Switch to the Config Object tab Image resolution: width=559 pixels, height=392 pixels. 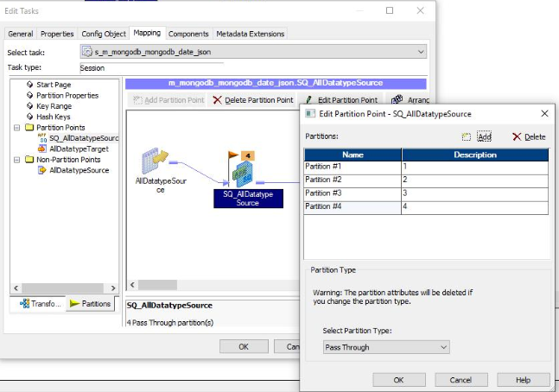[x=104, y=34]
